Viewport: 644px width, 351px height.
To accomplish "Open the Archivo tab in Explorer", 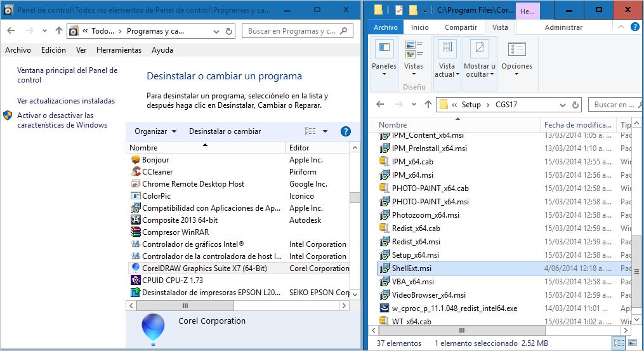I will [x=386, y=27].
